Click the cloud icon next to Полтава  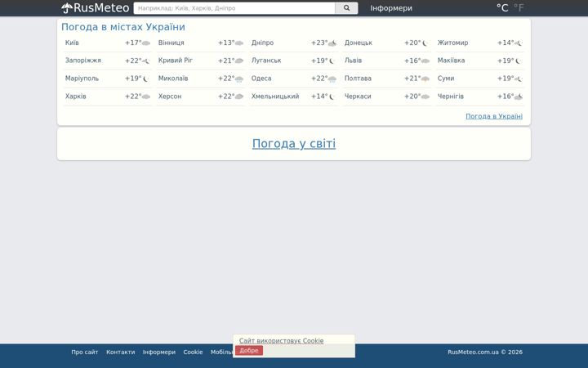425,79
